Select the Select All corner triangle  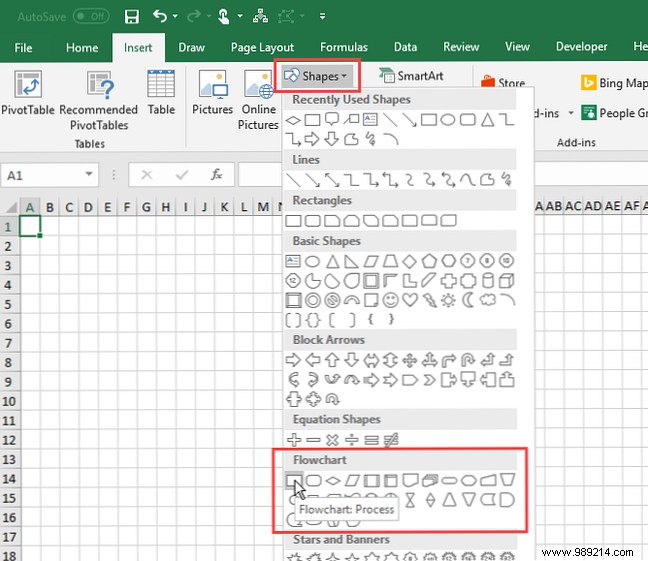(11, 206)
